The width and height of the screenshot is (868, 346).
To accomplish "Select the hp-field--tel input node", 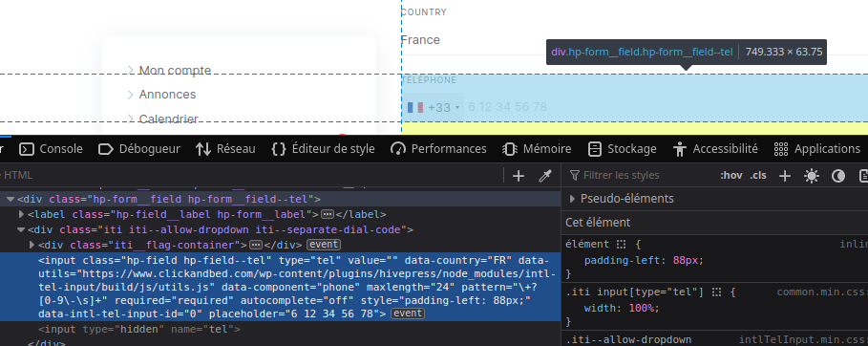I will [280, 288].
